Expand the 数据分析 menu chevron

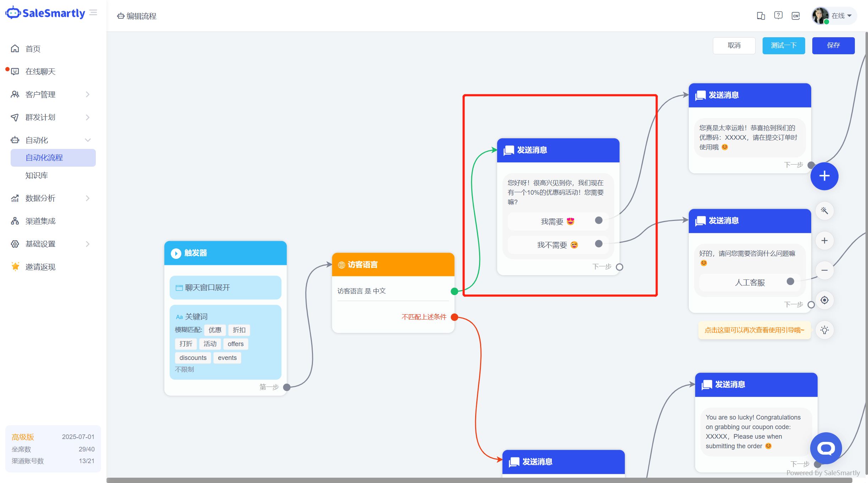88,198
